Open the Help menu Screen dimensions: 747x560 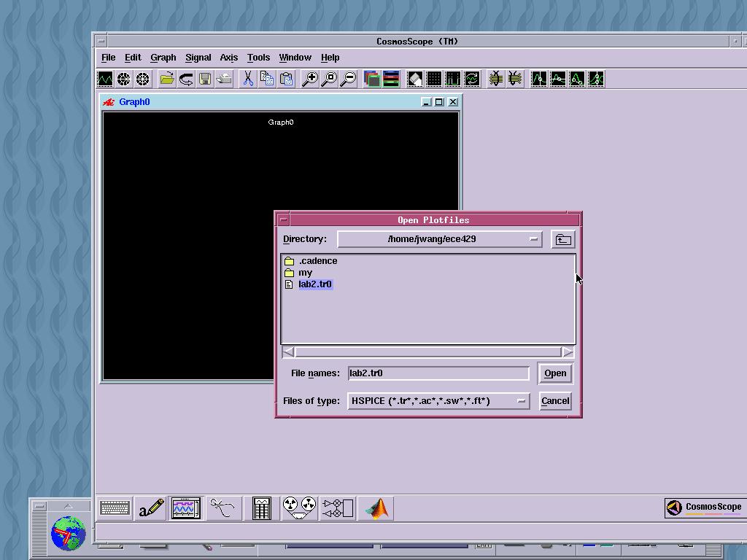[x=330, y=58]
